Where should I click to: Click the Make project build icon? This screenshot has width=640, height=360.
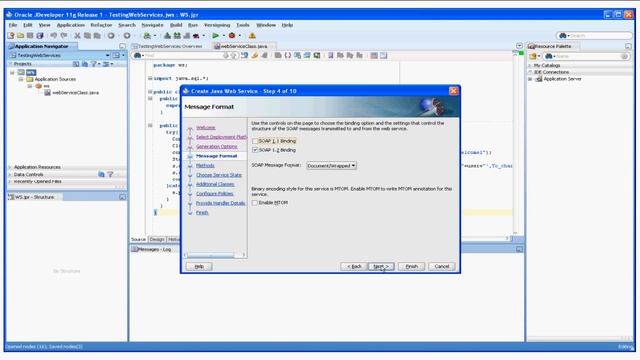click(x=167, y=36)
